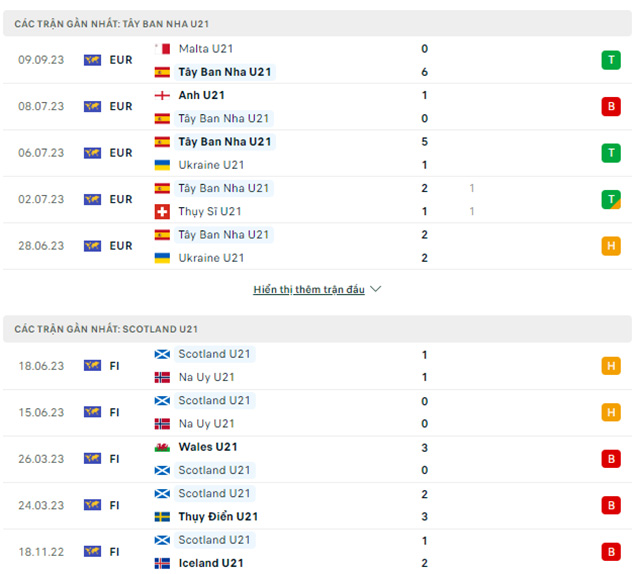The image size is (640, 574).
Task: Click the green T badge for Malta match
Action: (x=611, y=60)
